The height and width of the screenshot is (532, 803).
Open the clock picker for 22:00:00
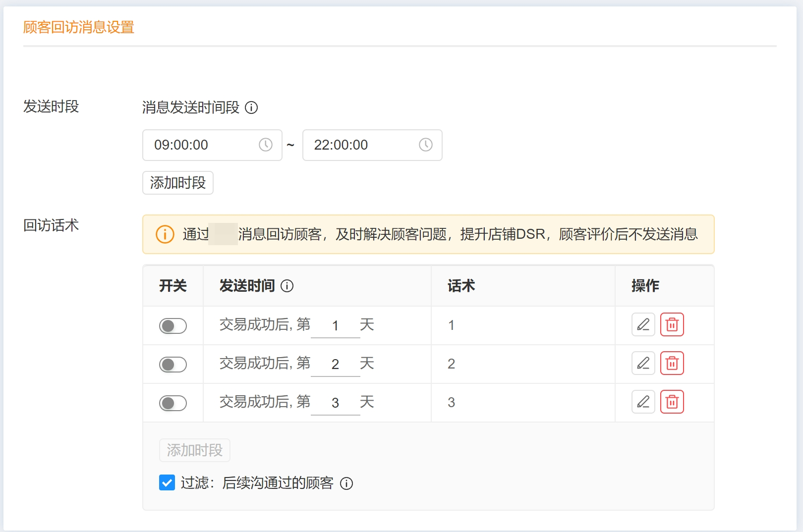tap(426, 145)
